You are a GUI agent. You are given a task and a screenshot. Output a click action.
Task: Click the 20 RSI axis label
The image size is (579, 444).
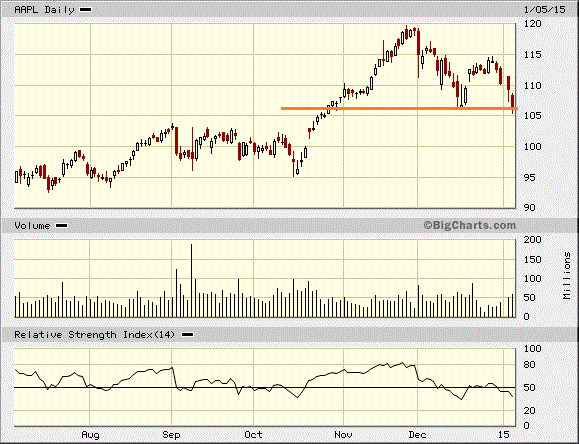530,410
